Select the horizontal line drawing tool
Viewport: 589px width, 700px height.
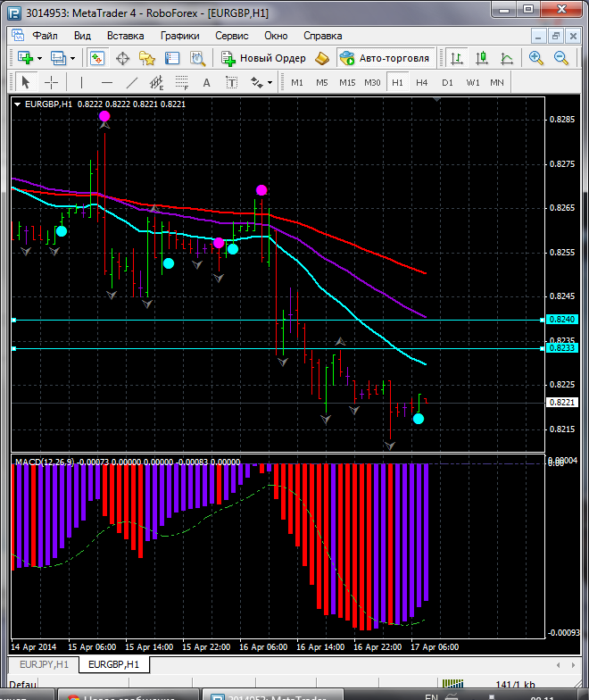click(x=107, y=82)
